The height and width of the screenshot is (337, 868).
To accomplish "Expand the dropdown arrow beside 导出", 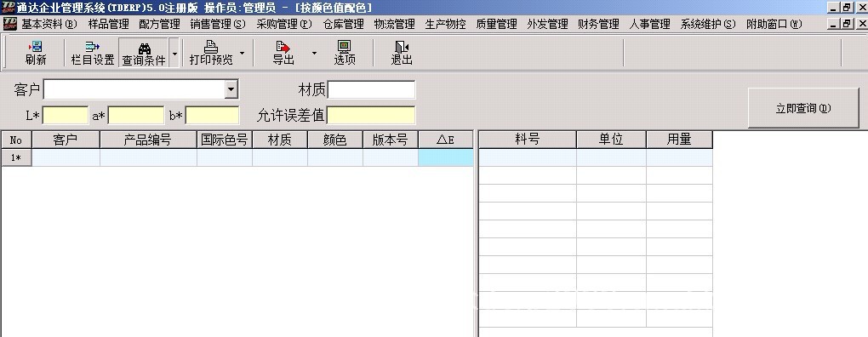I will pos(314,53).
